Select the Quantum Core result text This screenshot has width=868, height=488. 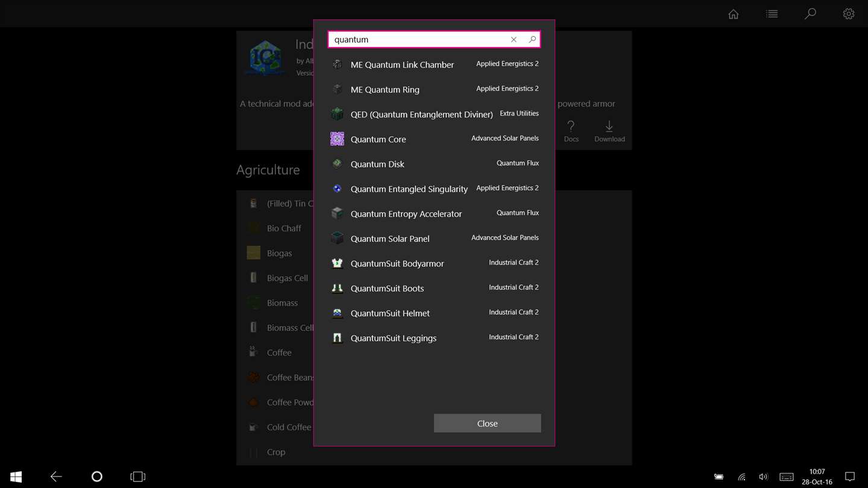point(378,139)
